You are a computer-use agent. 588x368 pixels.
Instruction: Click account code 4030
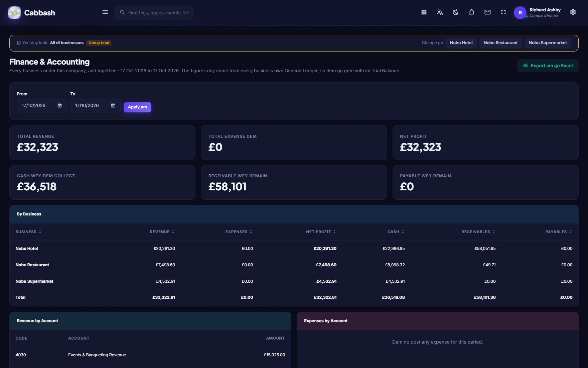(x=21, y=355)
